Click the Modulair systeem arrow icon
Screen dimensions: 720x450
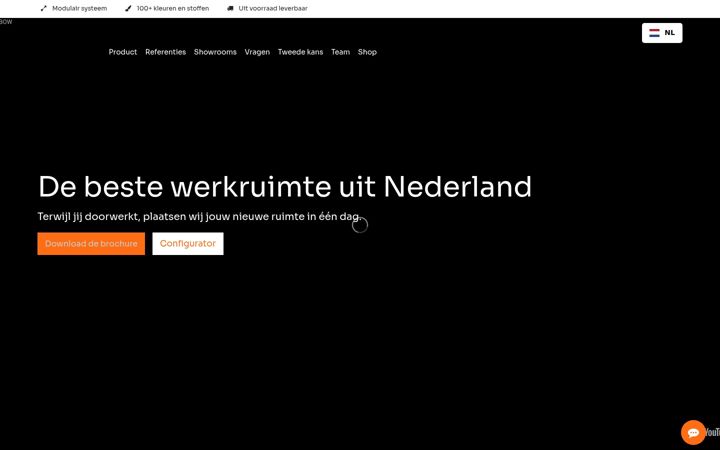pyautogui.click(x=44, y=8)
